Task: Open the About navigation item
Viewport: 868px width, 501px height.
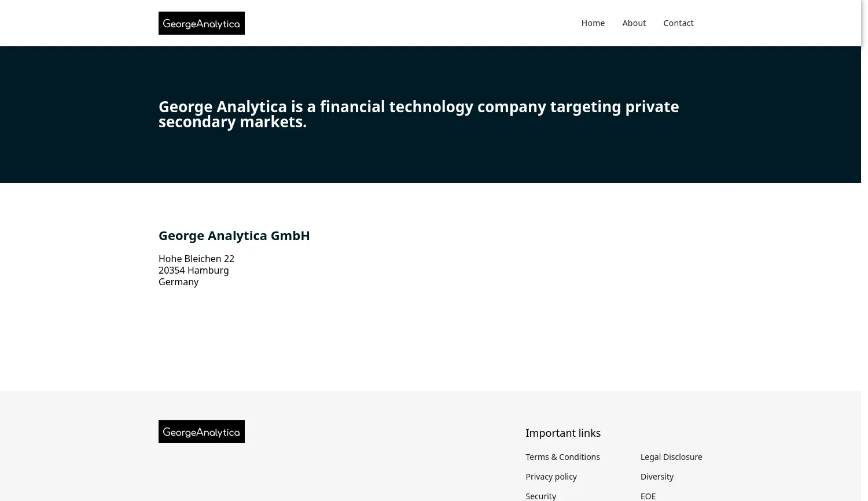Action: coord(634,23)
